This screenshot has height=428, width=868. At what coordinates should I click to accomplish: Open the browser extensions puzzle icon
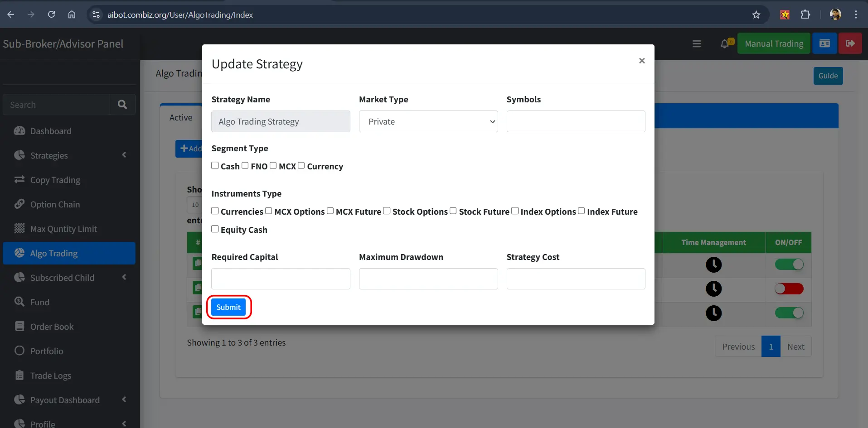pyautogui.click(x=805, y=14)
